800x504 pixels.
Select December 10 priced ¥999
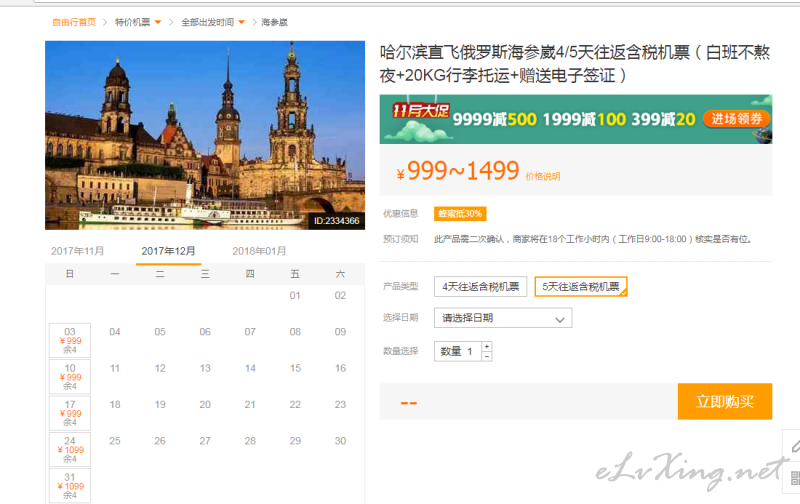coord(70,376)
